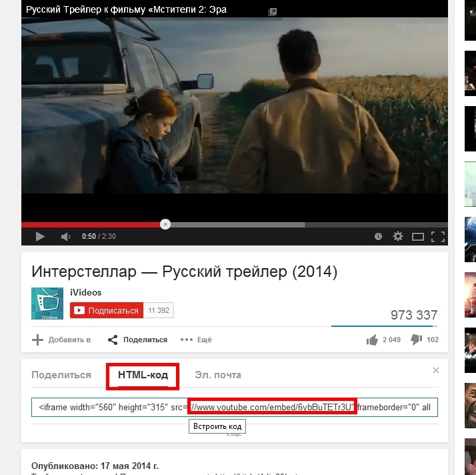Switch to theater mode rectangle icon

[418, 237]
